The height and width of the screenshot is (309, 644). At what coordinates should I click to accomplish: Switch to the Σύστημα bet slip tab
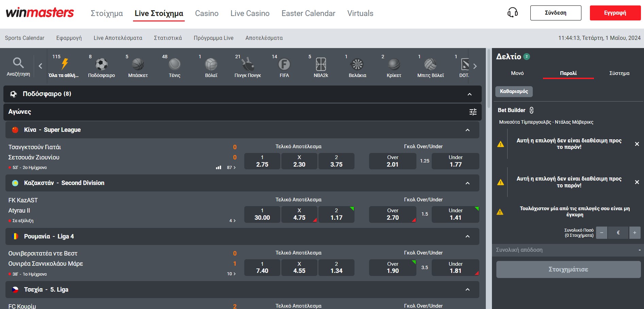pos(619,73)
